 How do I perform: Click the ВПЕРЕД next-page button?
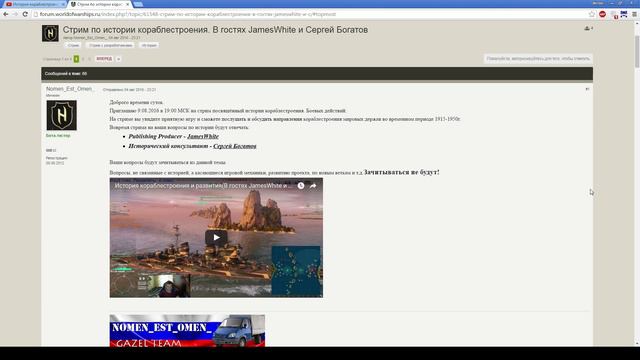click(x=104, y=59)
